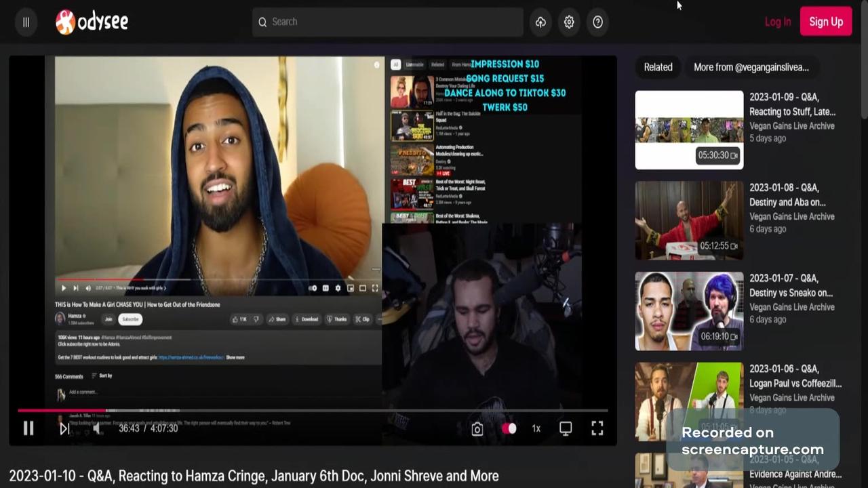Open the 1x playback speed menu
The width and height of the screenshot is (868, 488).
[536, 428]
